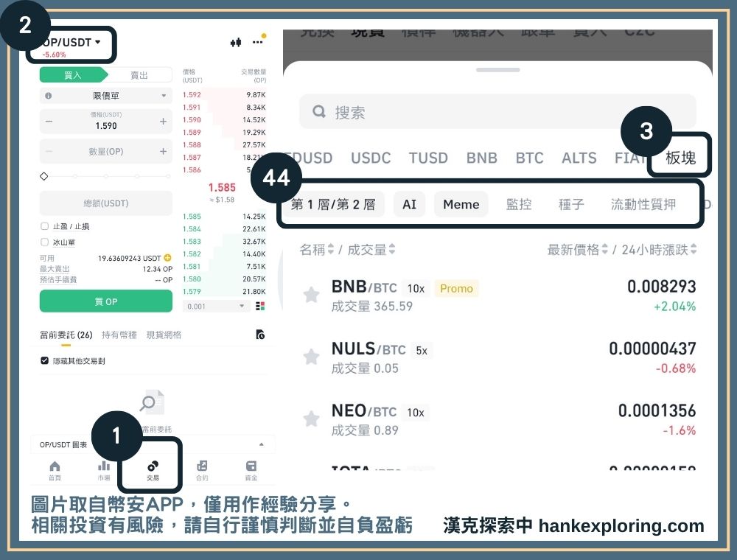Open 市場 markets in bottom navigation
This screenshot has height=560, width=737.
[x=103, y=470]
